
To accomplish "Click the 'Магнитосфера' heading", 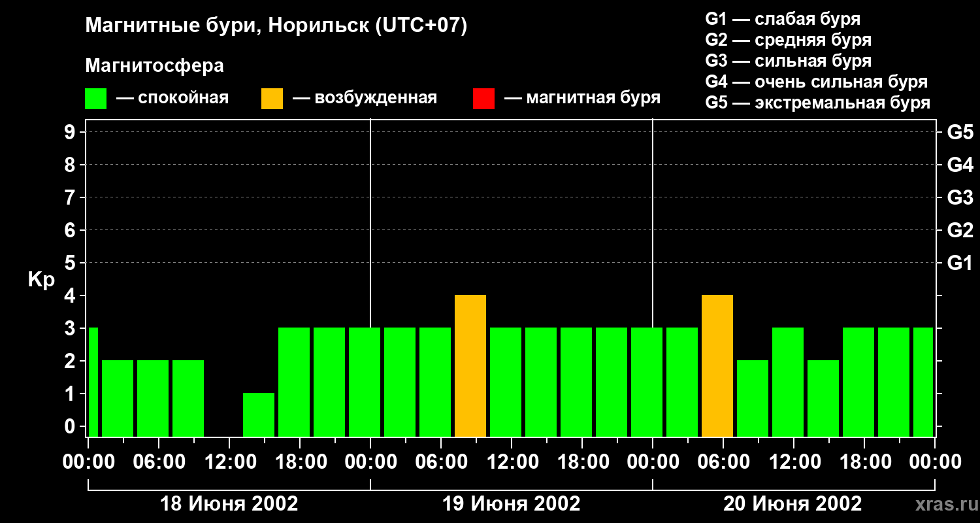I will [154, 66].
